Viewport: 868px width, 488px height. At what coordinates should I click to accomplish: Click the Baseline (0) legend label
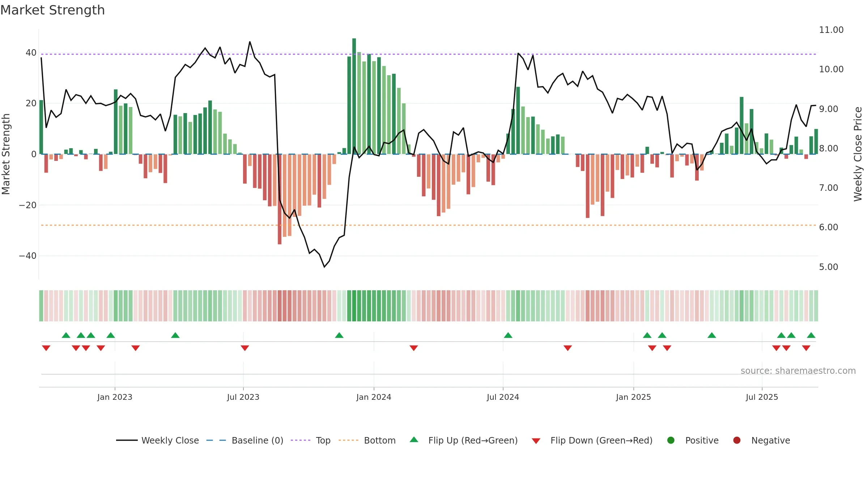click(x=258, y=440)
